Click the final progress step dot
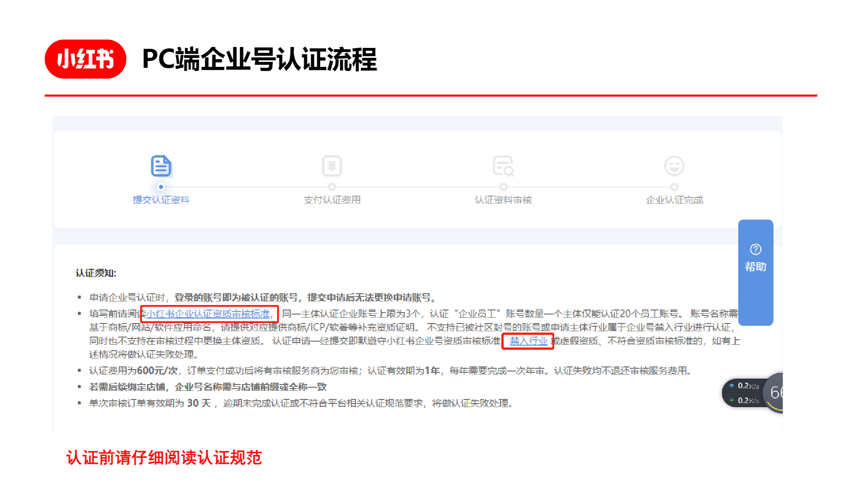 coord(674,187)
